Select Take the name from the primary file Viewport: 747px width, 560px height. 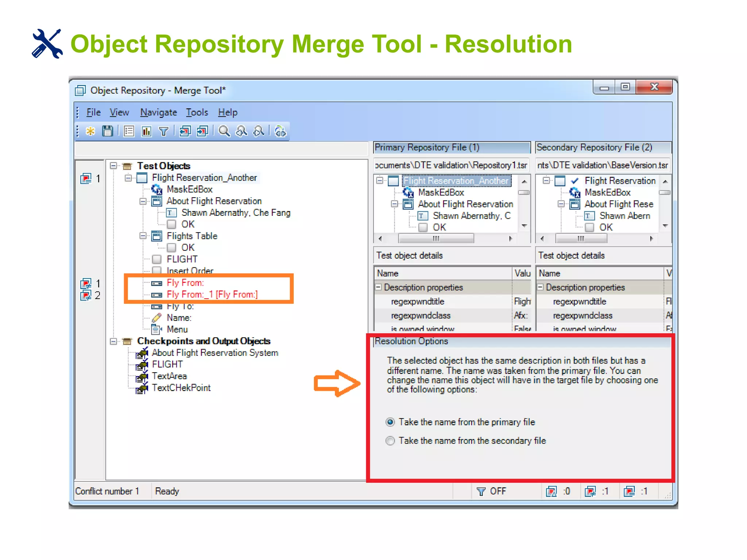tap(390, 422)
